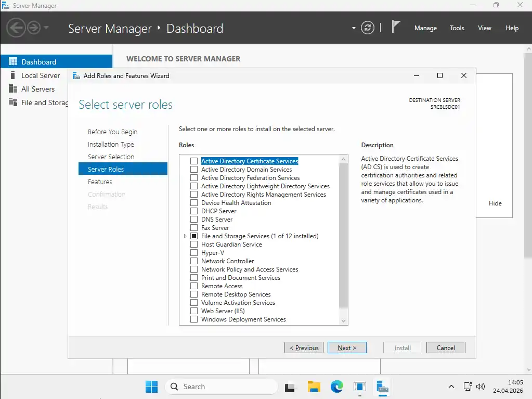Viewport: 532px width, 399px height.
Task: Click the Server Manager back arrow icon
Action: [x=16, y=28]
